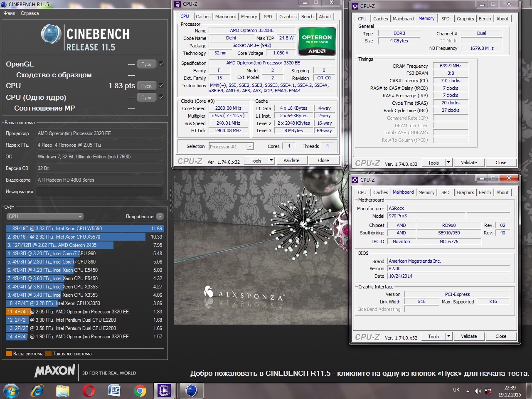
Task: Click Tools button in the Mainboard window
Action: click(x=433, y=336)
